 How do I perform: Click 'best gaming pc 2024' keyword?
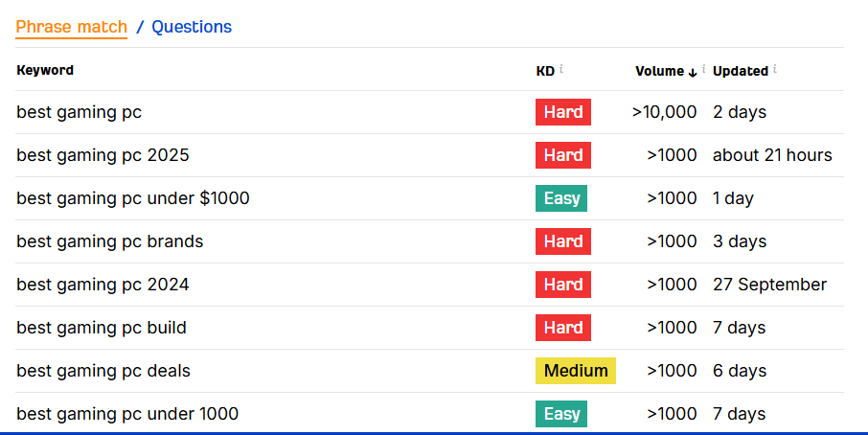tap(103, 285)
